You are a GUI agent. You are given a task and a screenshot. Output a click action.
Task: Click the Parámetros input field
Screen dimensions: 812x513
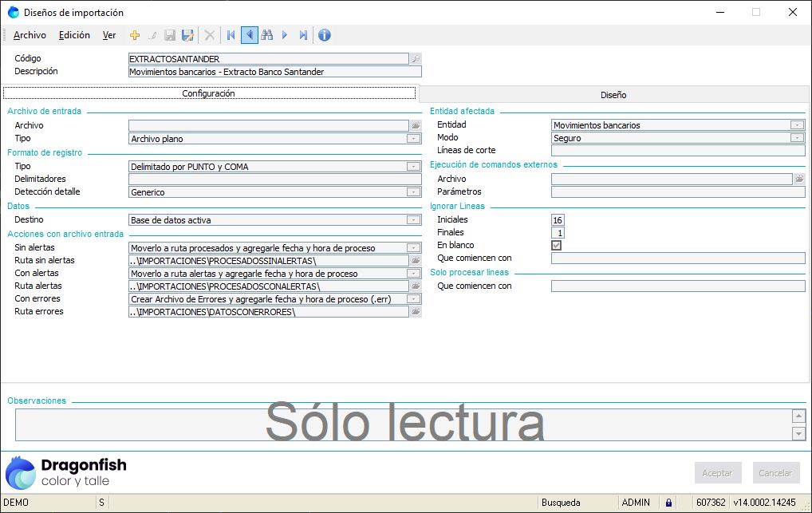678,191
